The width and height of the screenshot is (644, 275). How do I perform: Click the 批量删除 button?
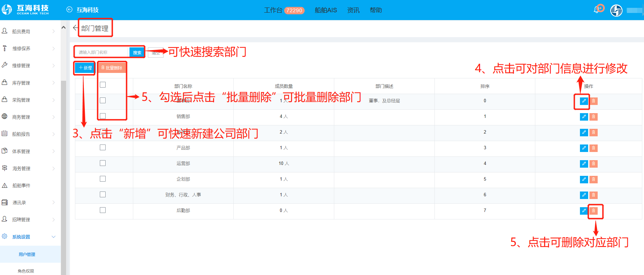pos(112,68)
